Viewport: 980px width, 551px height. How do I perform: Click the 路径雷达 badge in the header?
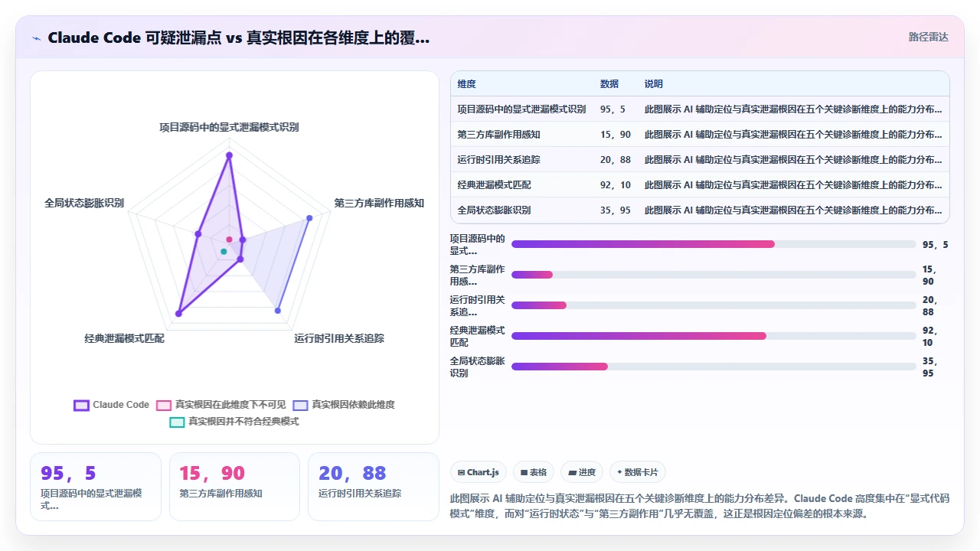click(928, 37)
